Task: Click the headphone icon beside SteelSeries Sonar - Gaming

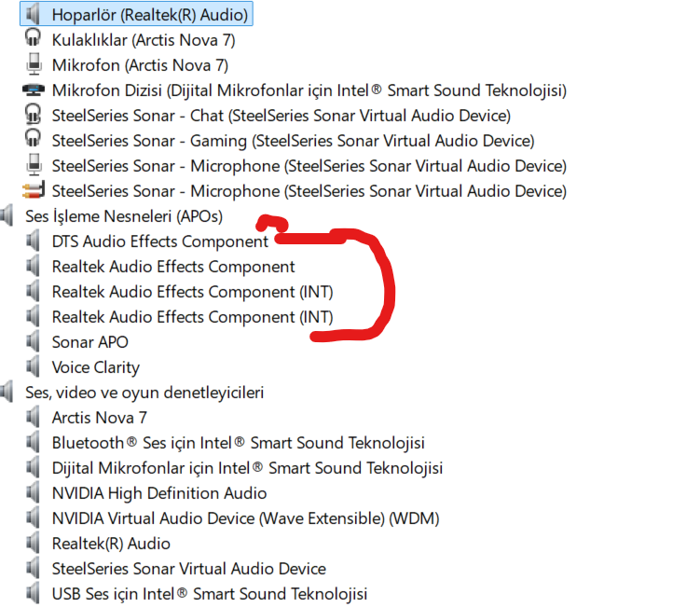Action: click(x=33, y=138)
